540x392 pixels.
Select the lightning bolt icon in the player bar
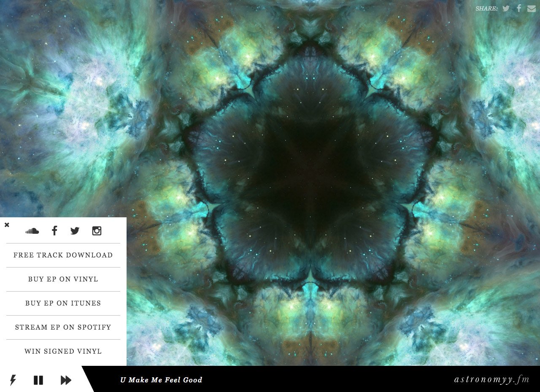(13, 380)
